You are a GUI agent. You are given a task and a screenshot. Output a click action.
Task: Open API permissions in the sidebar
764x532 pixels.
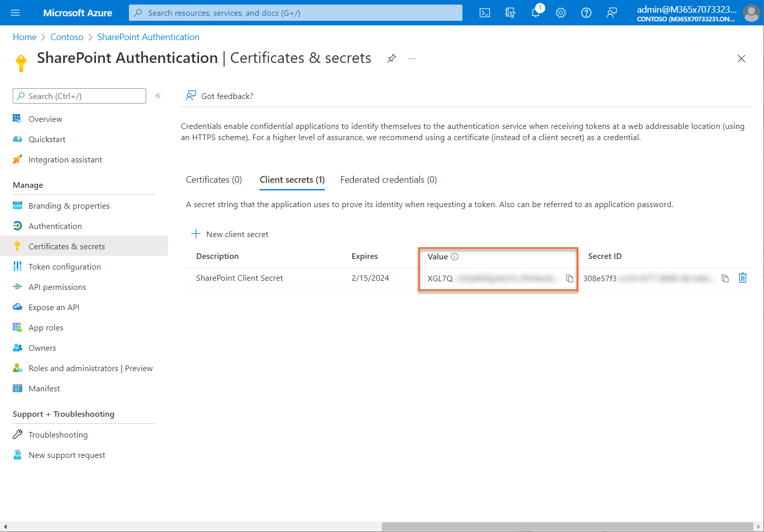[x=57, y=287]
